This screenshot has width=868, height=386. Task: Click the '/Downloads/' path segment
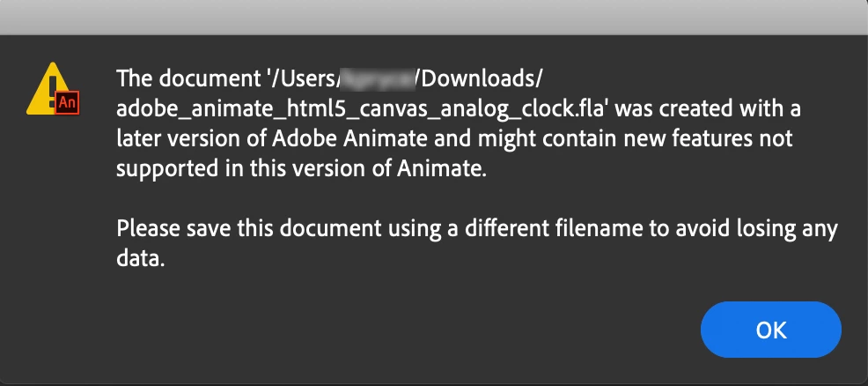480,78
